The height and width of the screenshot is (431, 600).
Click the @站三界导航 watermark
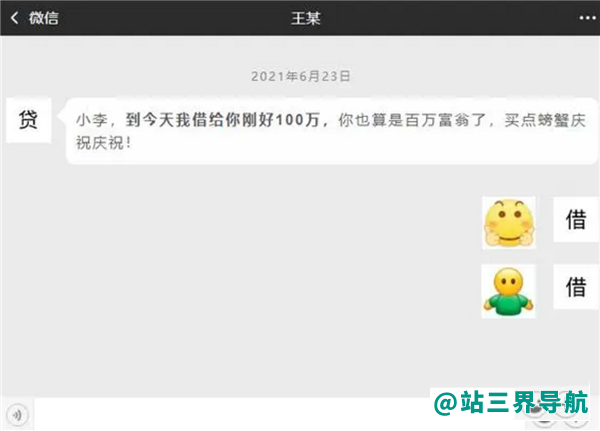point(511,402)
